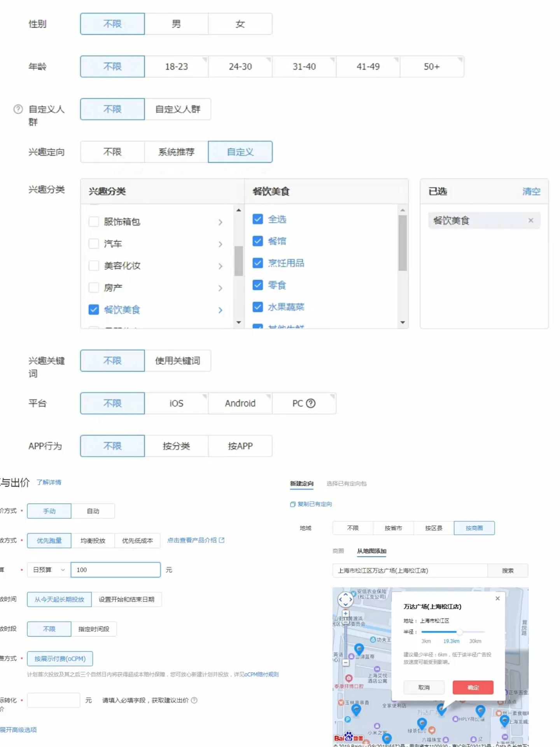
Task: Uncheck the 全选 checkbox
Action: coord(258,219)
